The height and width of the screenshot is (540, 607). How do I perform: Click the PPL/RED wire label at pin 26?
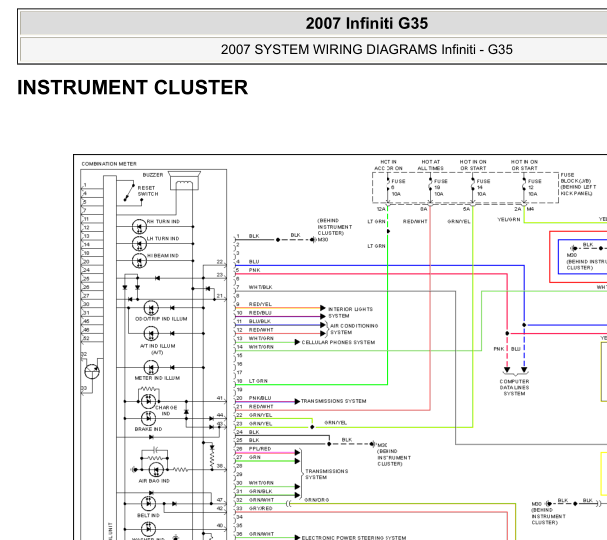click(x=260, y=449)
